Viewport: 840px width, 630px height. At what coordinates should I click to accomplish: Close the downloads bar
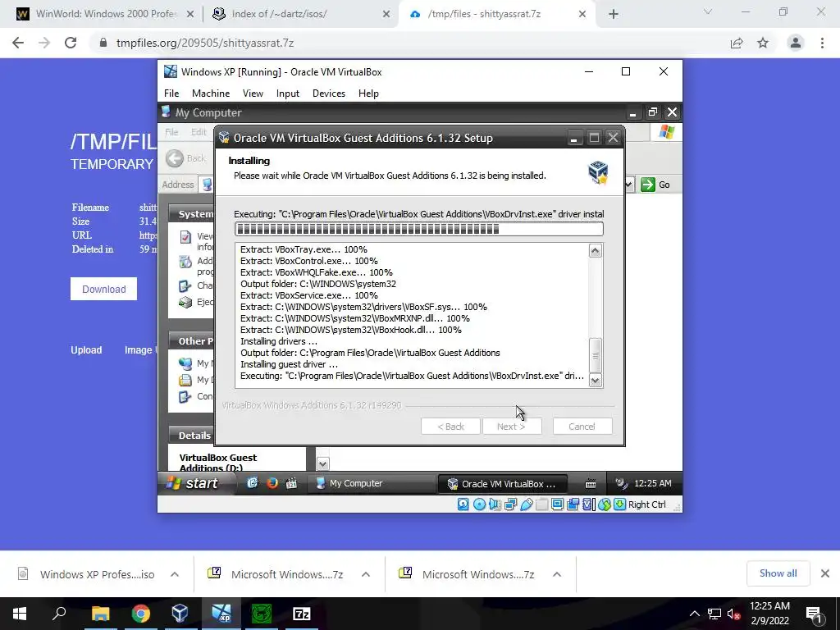(x=825, y=573)
